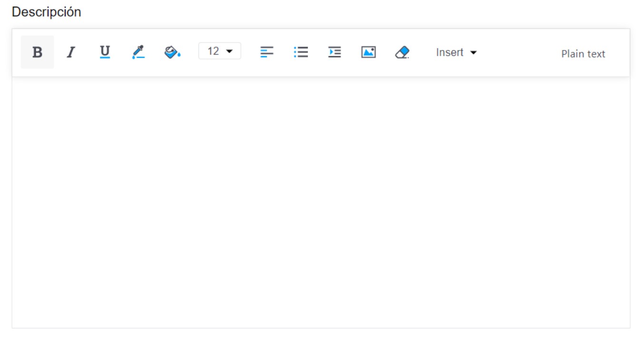Screen dimensions: 644x337
Task: Pick a text color with the eyedropper icon
Action: (x=139, y=52)
